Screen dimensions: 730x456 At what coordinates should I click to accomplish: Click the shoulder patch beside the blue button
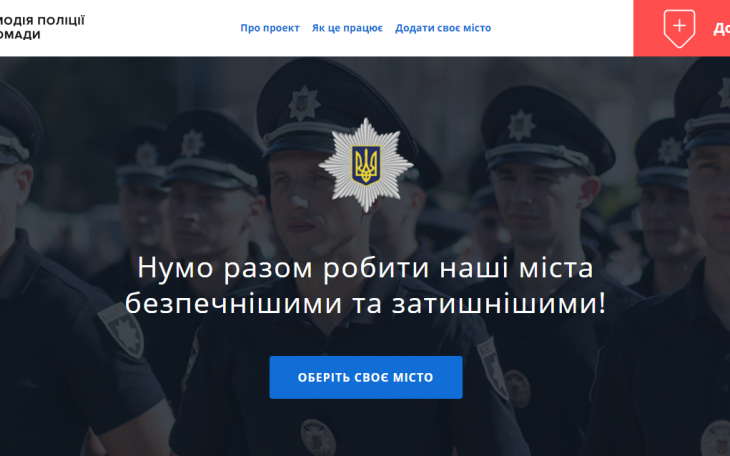coord(492,368)
